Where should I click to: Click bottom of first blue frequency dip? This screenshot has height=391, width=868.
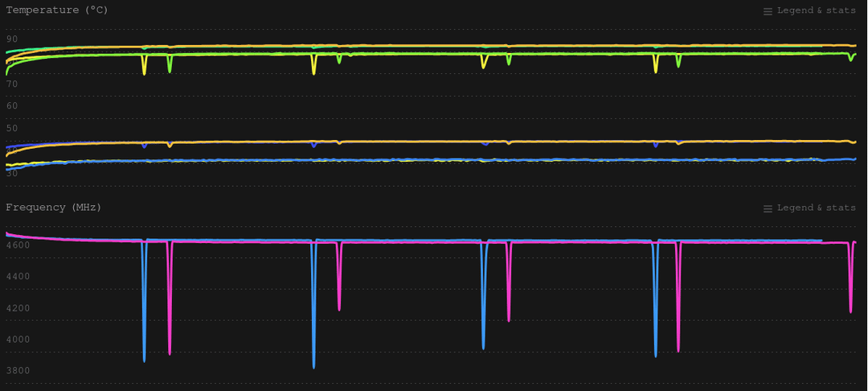[x=144, y=360]
